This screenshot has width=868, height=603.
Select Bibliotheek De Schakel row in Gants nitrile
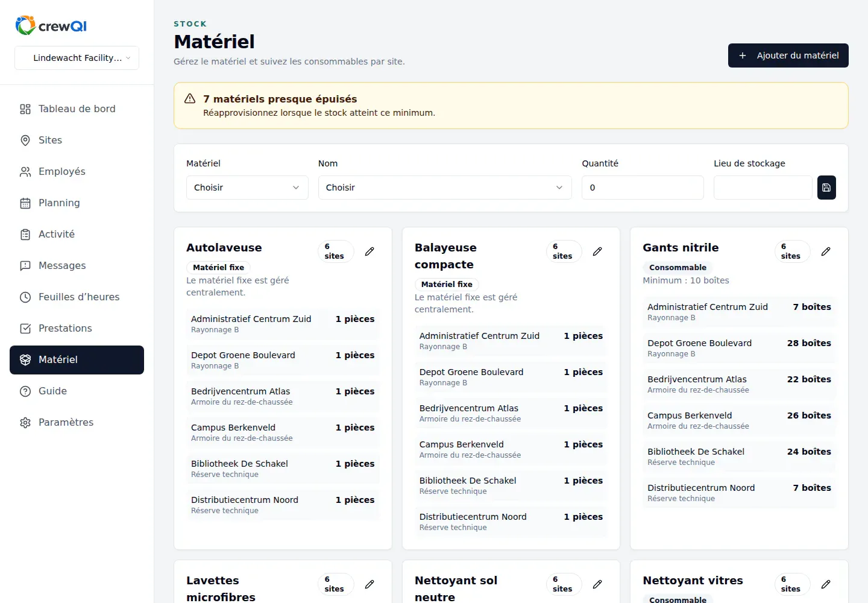(739, 456)
